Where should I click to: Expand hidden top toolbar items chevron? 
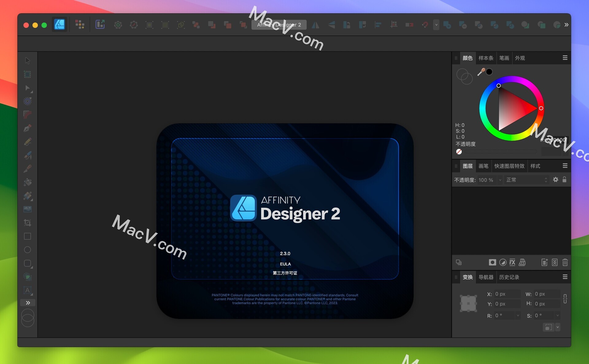[x=566, y=25]
